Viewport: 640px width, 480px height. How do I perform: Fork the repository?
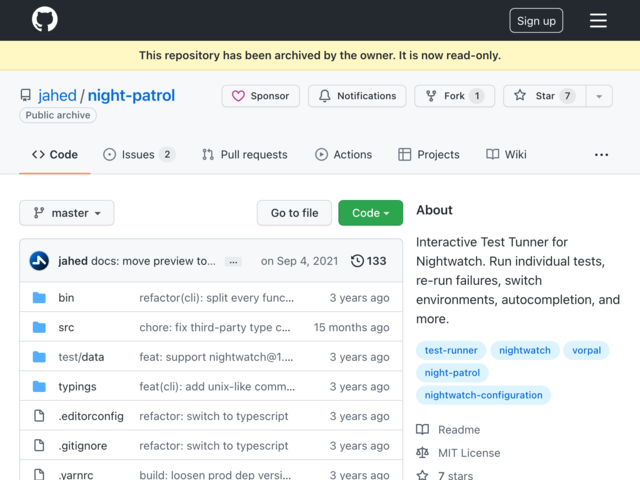[x=454, y=96]
